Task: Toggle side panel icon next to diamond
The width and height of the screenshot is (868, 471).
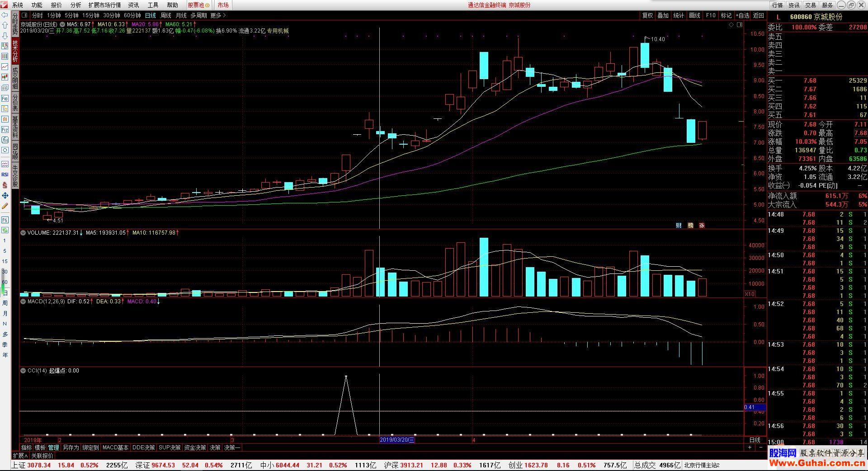Action: tap(740, 25)
